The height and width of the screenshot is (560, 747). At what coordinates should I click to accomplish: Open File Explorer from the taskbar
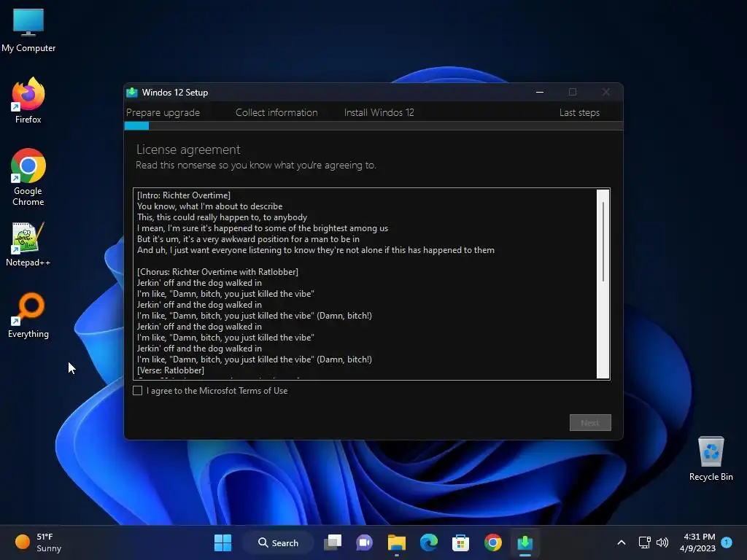[396, 542]
